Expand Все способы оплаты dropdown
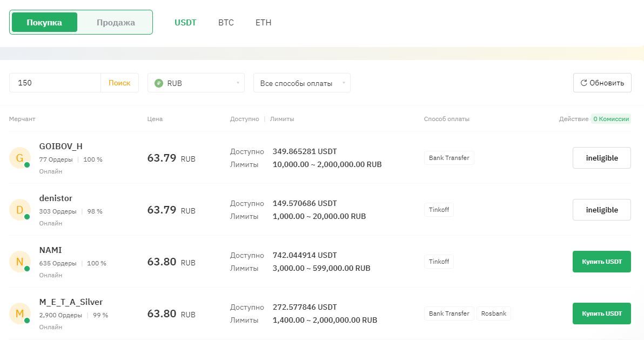 302,83
